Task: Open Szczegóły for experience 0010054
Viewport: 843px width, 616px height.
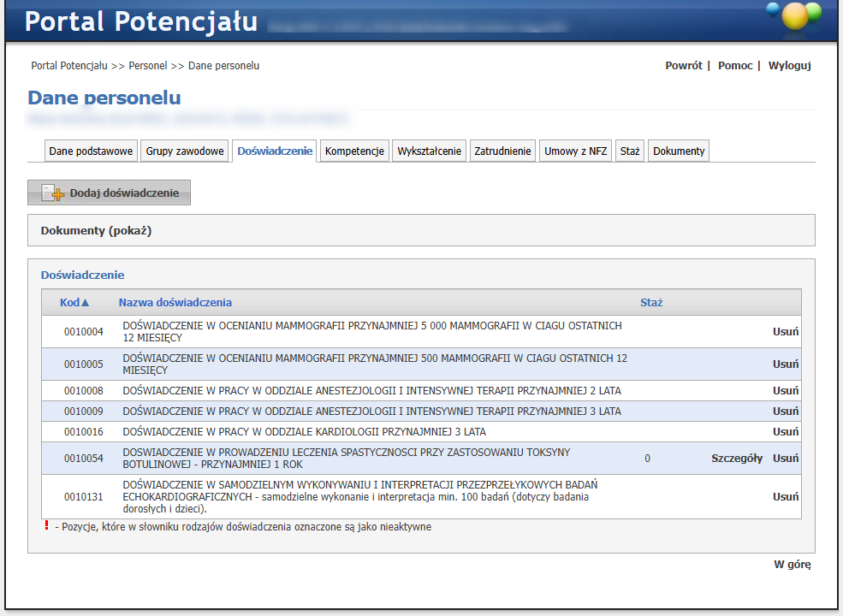Action: pos(737,459)
